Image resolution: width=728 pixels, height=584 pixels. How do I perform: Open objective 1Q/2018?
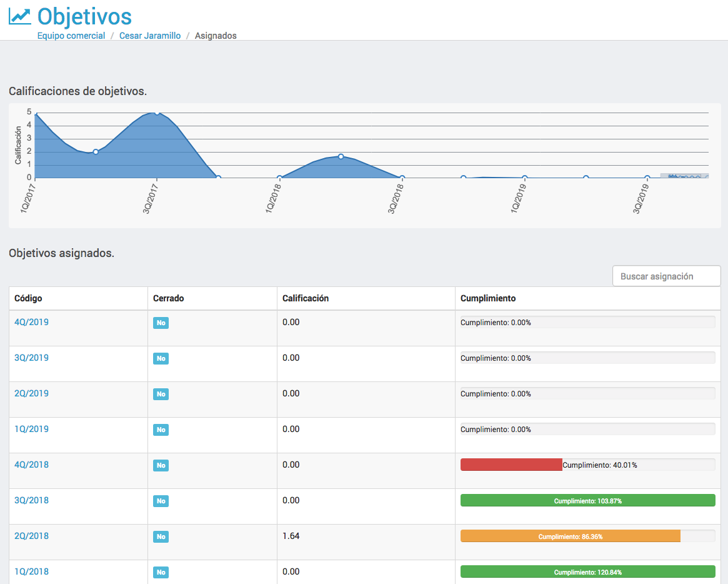[x=32, y=571]
